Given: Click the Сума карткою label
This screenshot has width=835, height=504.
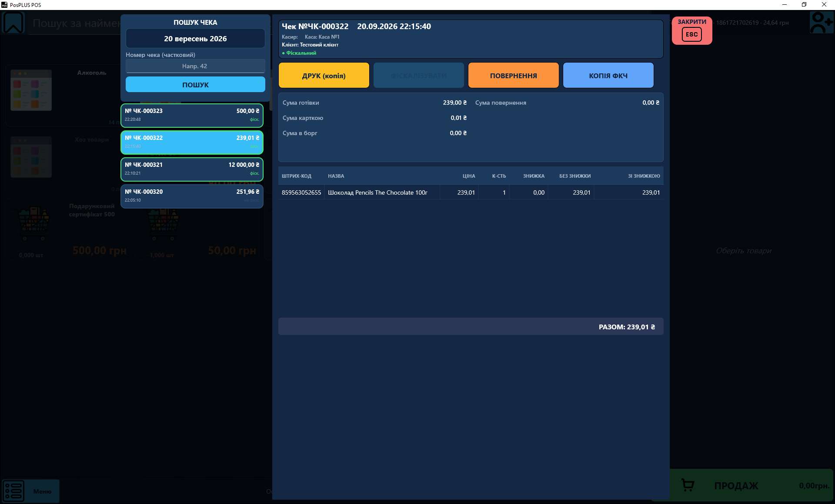Looking at the screenshot, I should [x=303, y=118].
